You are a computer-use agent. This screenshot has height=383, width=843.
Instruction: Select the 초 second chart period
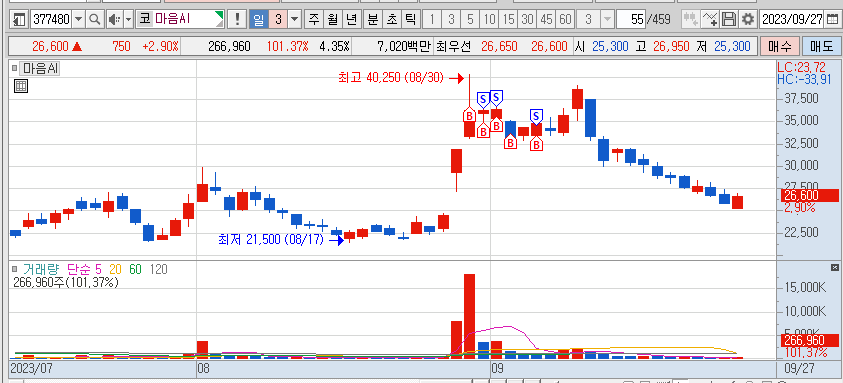click(x=391, y=20)
